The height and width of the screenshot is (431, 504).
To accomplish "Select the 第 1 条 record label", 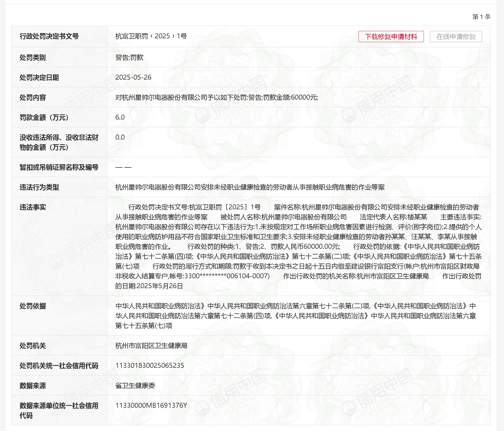I will [481, 17].
